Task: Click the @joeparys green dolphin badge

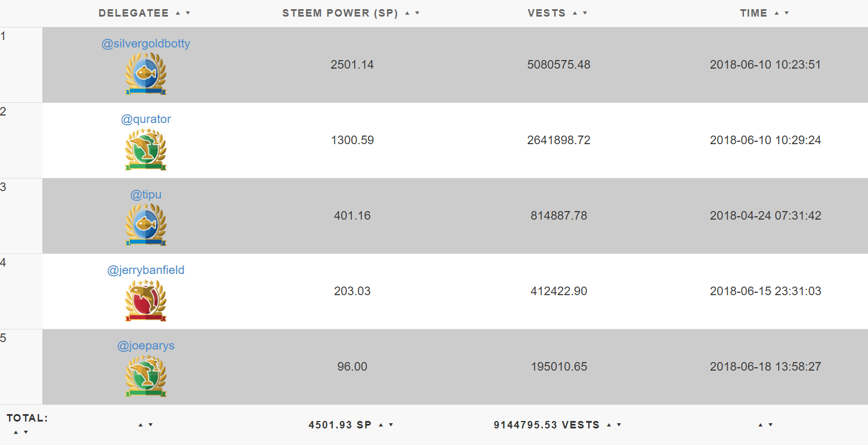Action: [146, 375]
